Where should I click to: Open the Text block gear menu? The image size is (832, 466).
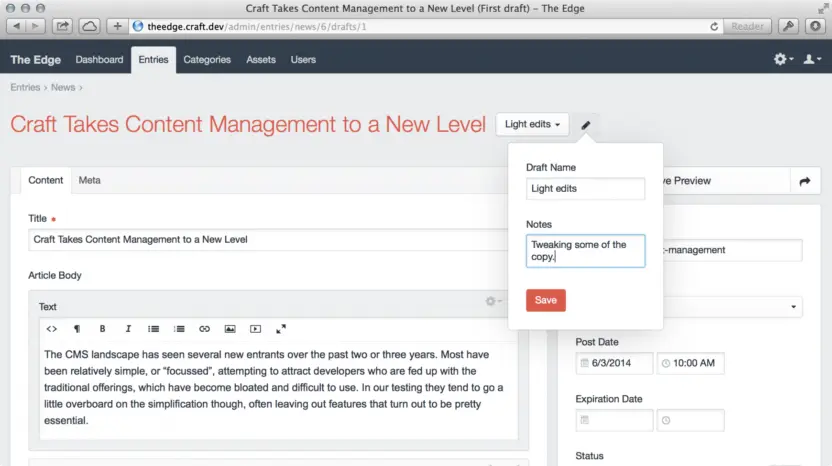click(493, 301)
